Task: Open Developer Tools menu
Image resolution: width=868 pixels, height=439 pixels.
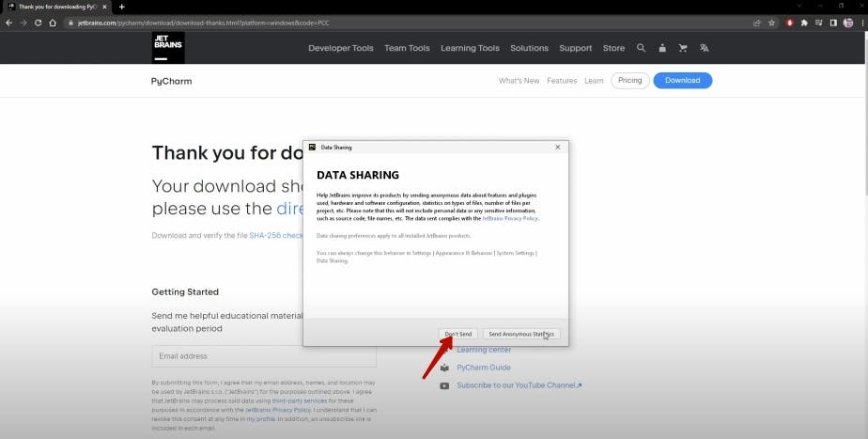Action: pos(341,48)
